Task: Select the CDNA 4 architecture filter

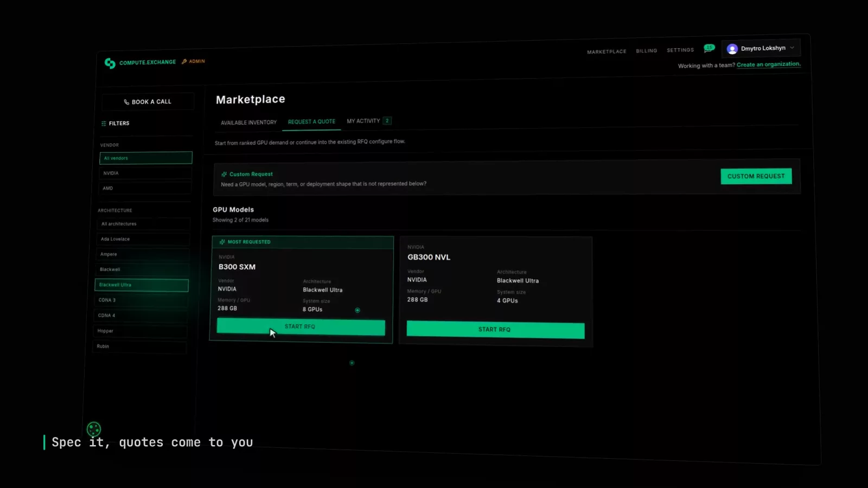Action: coord(141,316)
